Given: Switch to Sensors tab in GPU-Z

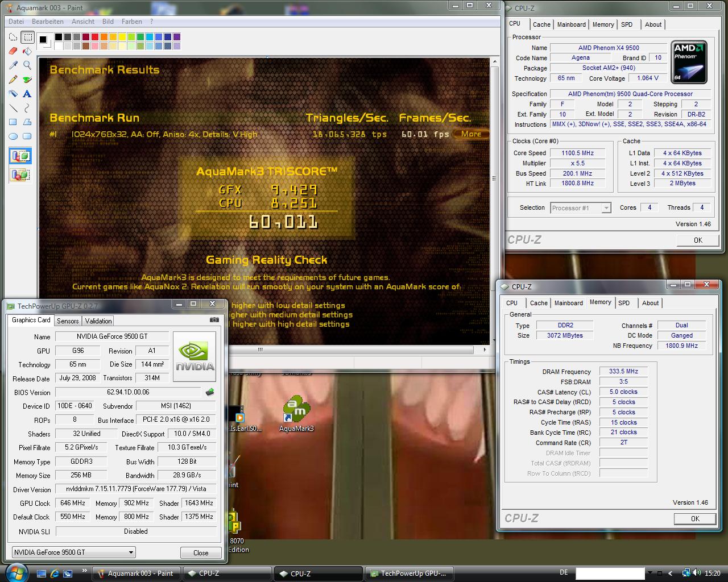Looking at the screenshot, I should point(68,321).
